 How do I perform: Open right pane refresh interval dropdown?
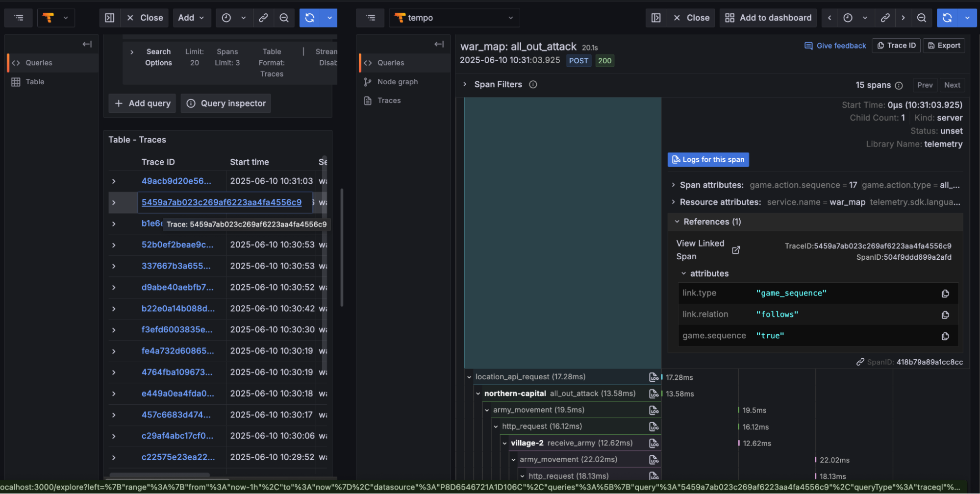967,18
